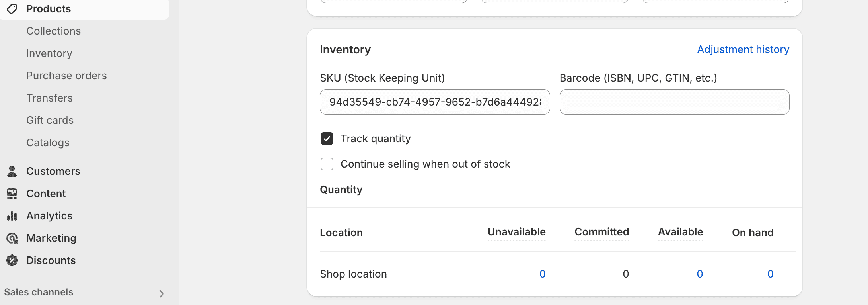Select Transfers in the sidebar
The image size is (868, 305).
(50, 98)
